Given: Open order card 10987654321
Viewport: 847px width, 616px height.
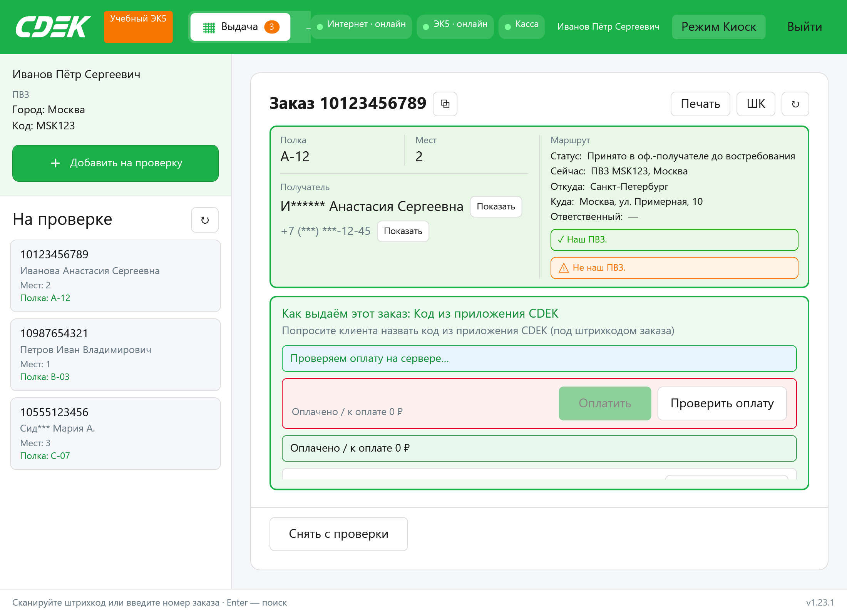Looking at the screenshot, I should point(115,355).
